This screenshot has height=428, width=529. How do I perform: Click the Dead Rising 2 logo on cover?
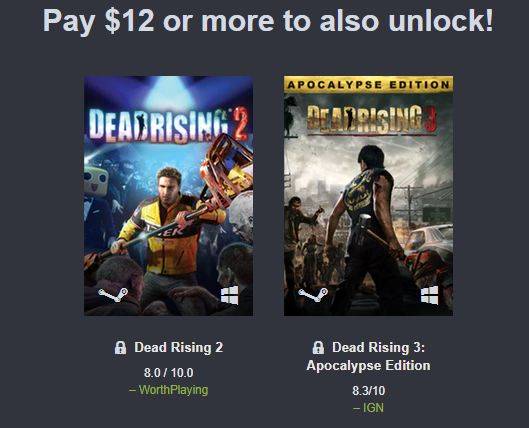point(168,124)
